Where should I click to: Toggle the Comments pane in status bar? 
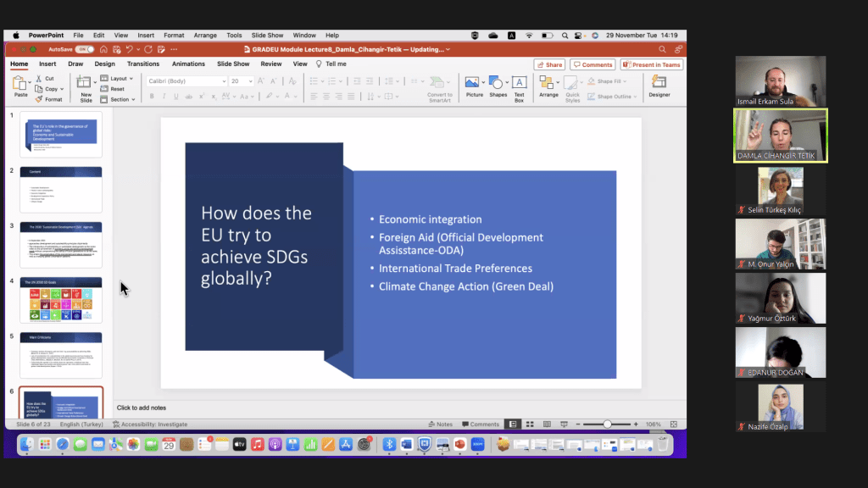pyautogui.click(x=481, y=424)
